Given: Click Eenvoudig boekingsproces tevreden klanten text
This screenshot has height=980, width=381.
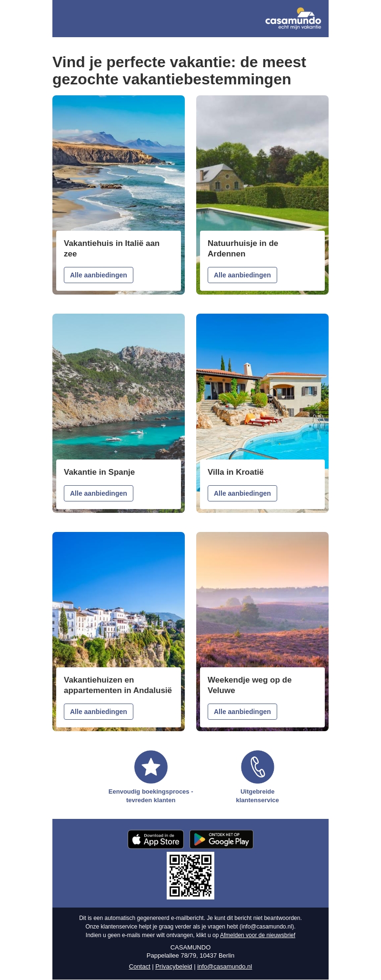Looking at the screenshot, I should (x=151, y=796).
